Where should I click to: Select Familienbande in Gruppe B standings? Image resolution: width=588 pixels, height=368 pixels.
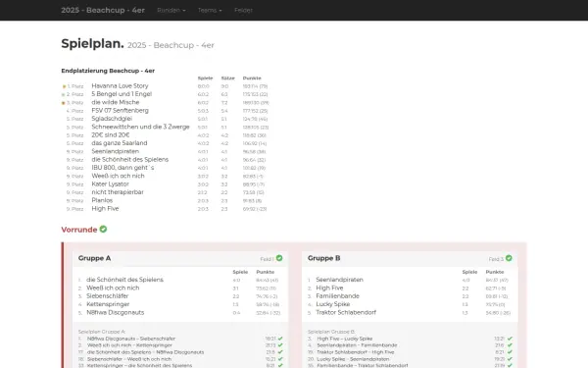[x=337, y=296]
